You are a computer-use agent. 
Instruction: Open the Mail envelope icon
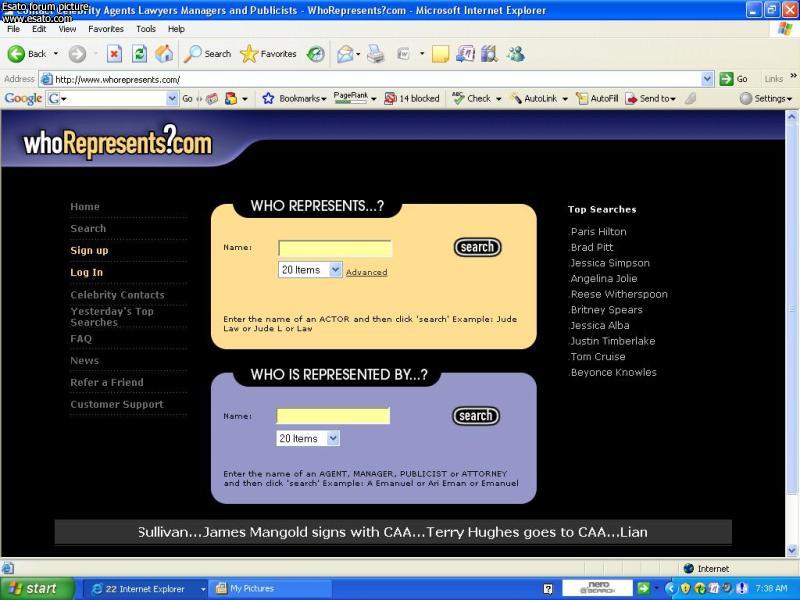(345, 54)
